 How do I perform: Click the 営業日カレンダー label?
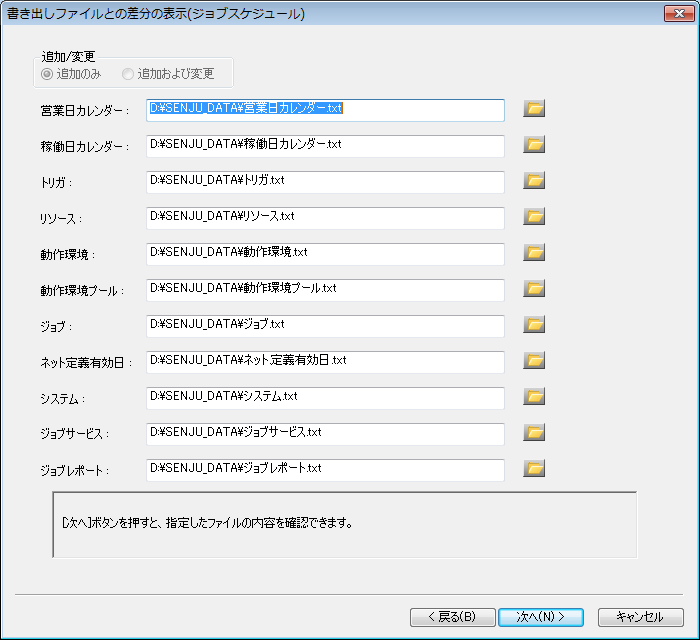[x=85, y=111]
